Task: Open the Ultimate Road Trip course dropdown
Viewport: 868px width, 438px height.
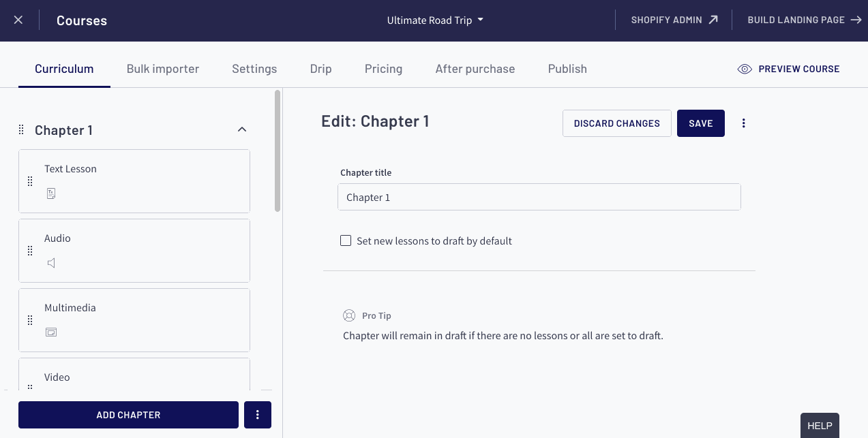Action: coord(435,20)
